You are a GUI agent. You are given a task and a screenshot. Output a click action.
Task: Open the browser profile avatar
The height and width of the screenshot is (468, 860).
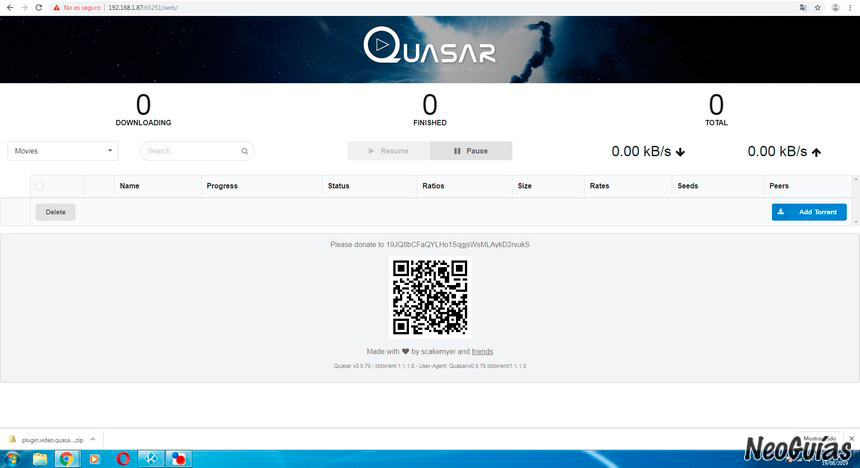pyautogui.click(x=835, y=8)
